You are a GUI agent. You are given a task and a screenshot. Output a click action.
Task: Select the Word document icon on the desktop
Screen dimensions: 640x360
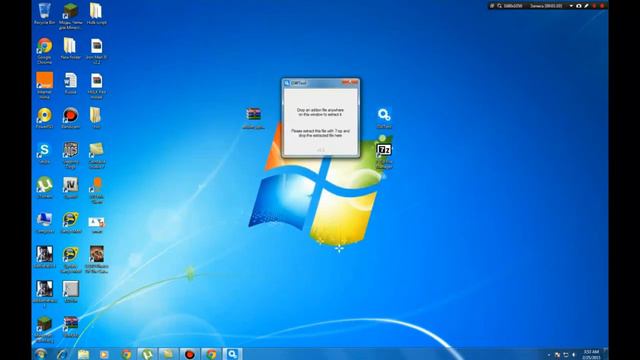coord(71,83)
